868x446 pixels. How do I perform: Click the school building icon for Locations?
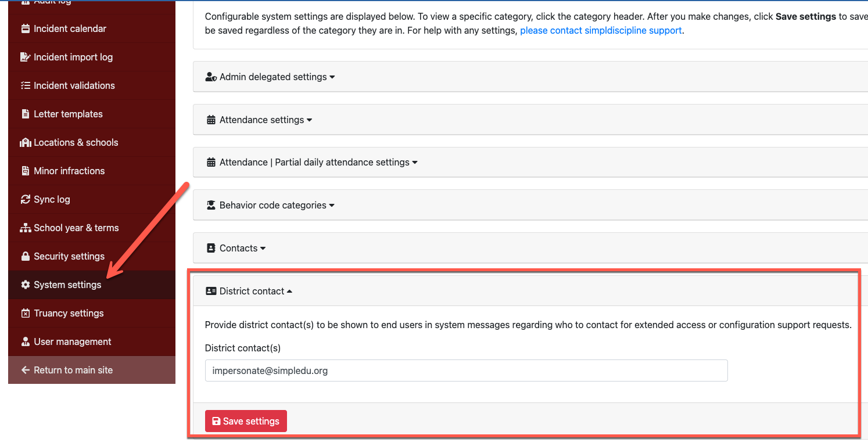click(25, 142)
